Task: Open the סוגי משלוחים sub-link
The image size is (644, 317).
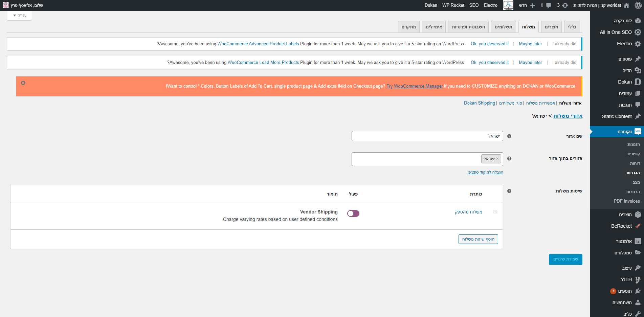Action: 511,103
